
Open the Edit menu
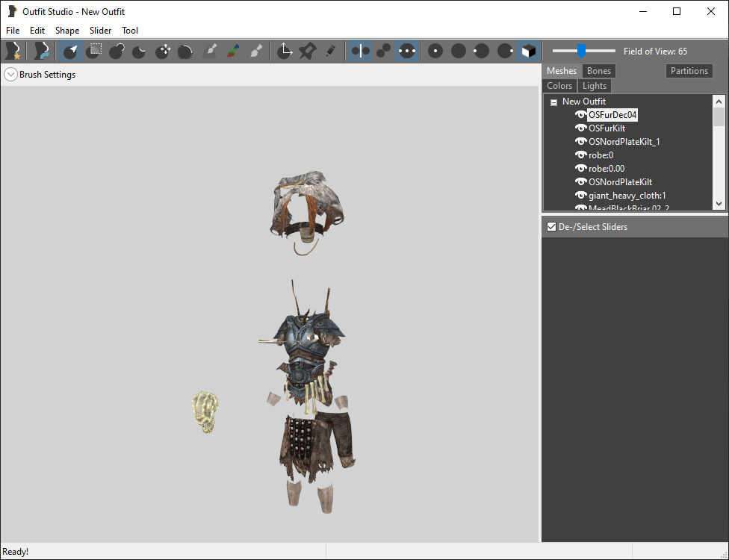pos(37,30)
